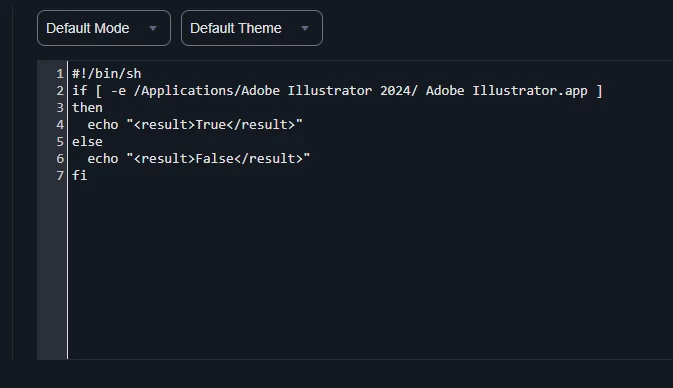Select line number 1 in gutter
This screenshot has height=388, width=673.
coord(60,74)
